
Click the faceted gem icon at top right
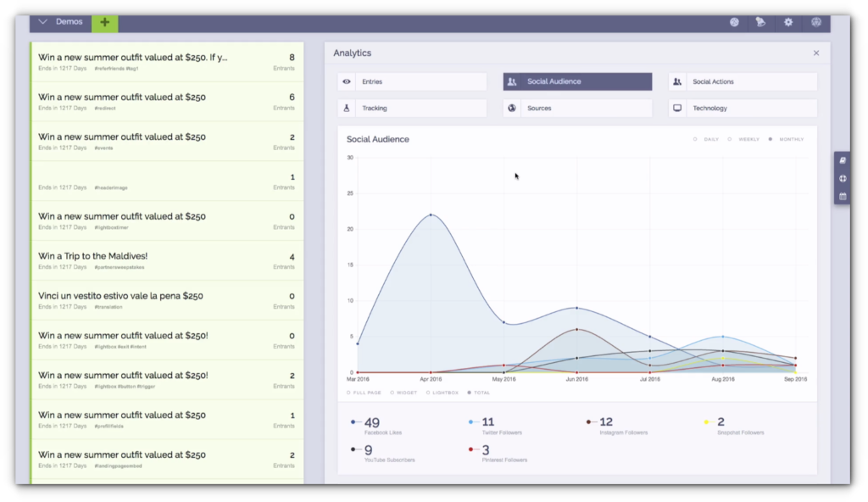816,22
